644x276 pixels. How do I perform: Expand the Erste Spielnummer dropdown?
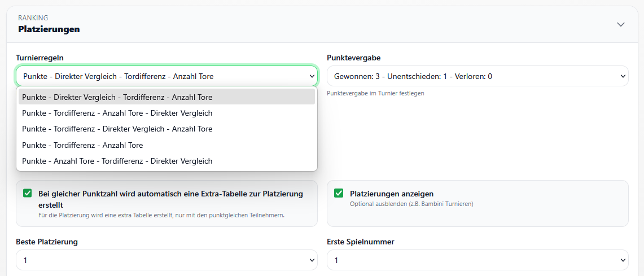coord(477,260)
